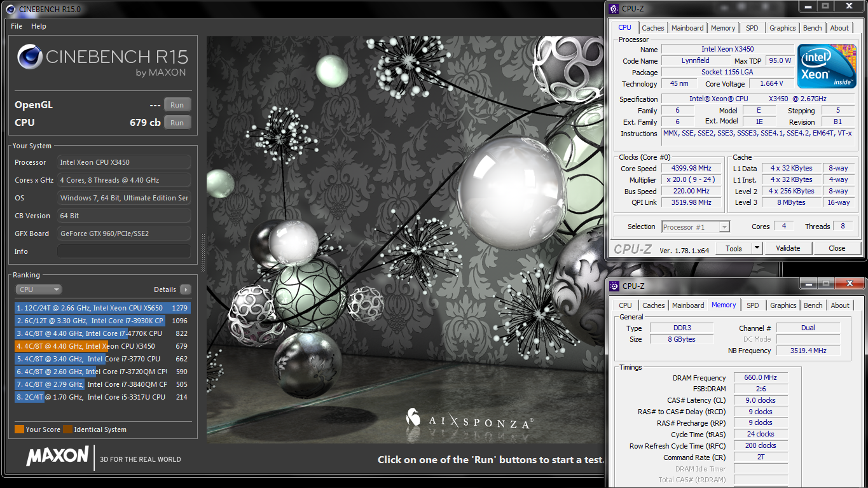Select CPU tab in lower CPU-Z window
The image size is (868, 488).
point(626,305)
